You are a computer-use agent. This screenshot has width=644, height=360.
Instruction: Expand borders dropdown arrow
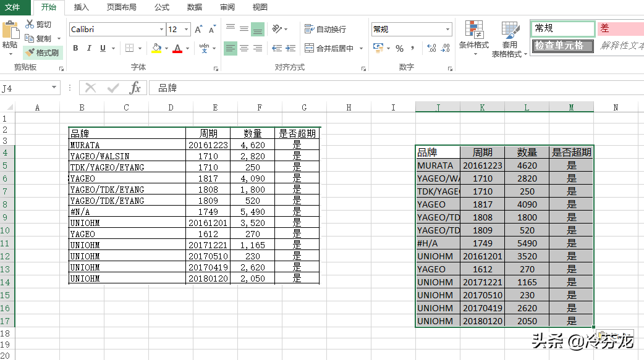140,48
